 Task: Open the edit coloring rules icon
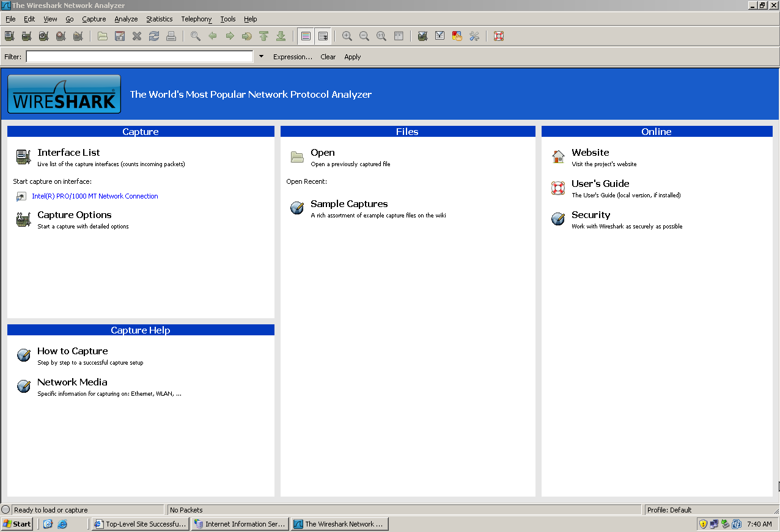click(457, 36)
